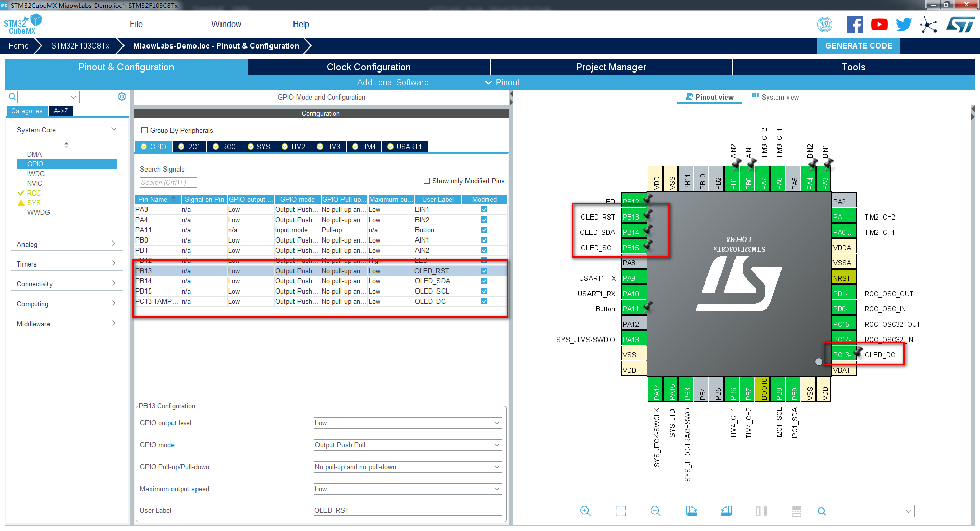Screen dimensions: 980x531
Task: Click the User Label field OLED_RST
Action: coord(408,510)
